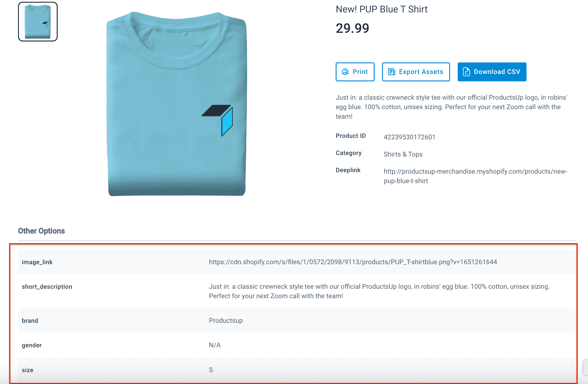Click the Other Options section heading

click(41, 231)
